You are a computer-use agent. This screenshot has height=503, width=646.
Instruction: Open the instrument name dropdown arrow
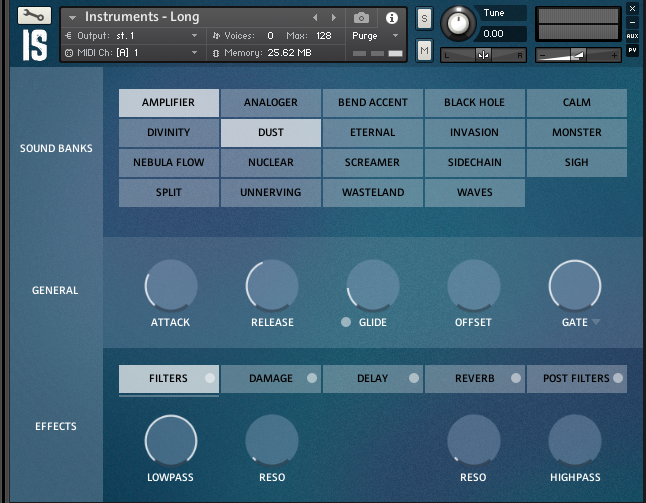pos(73,18)
